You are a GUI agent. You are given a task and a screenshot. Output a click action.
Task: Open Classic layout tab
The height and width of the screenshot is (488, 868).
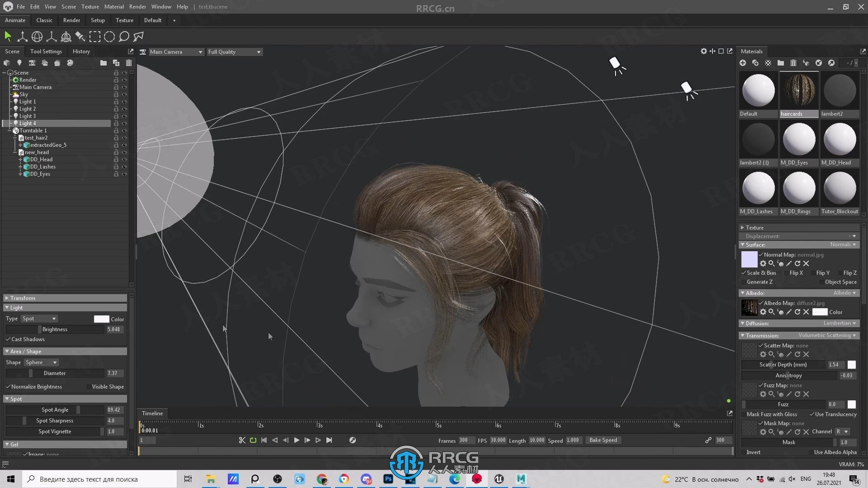point(44,20)
